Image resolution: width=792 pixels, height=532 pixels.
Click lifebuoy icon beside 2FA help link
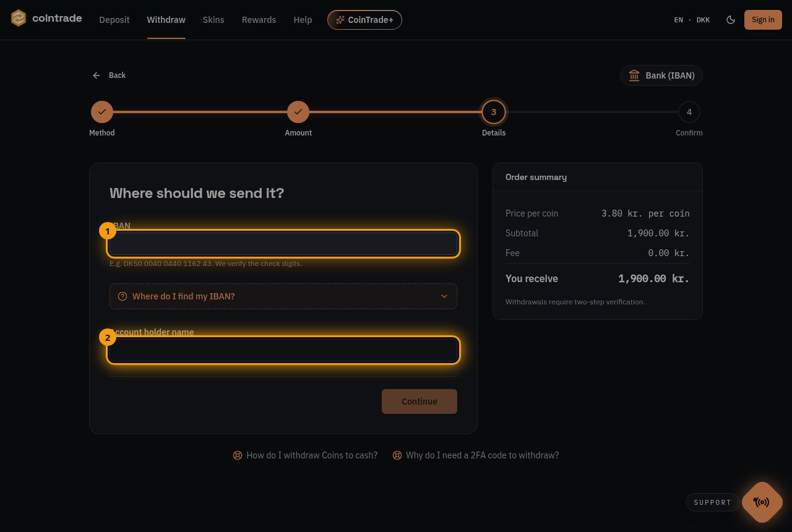click(x=397, y=455)
